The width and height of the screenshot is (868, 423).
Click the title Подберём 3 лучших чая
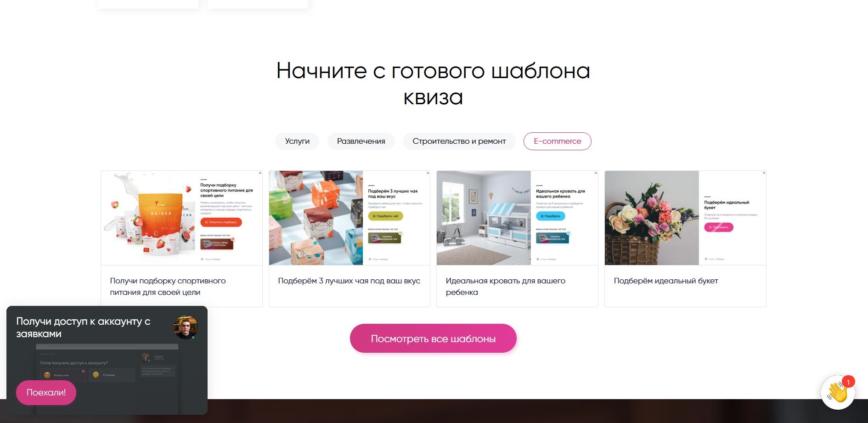[349, 281]
